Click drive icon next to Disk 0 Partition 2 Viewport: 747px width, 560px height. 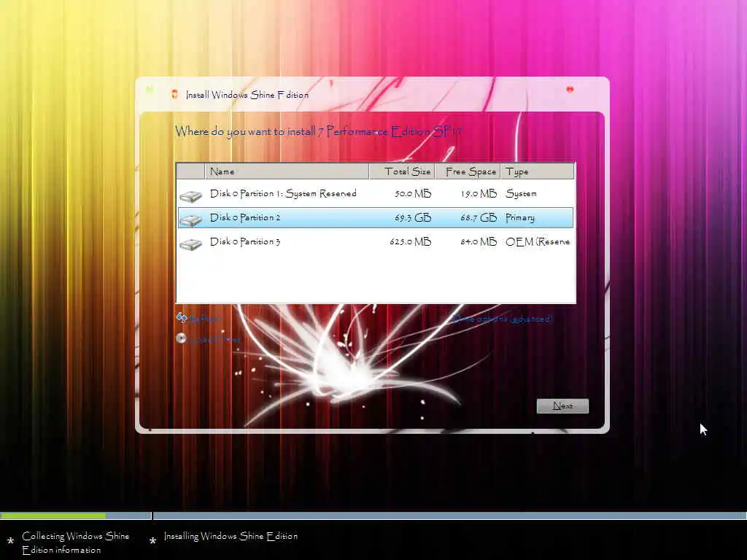[x=190, y=220]
